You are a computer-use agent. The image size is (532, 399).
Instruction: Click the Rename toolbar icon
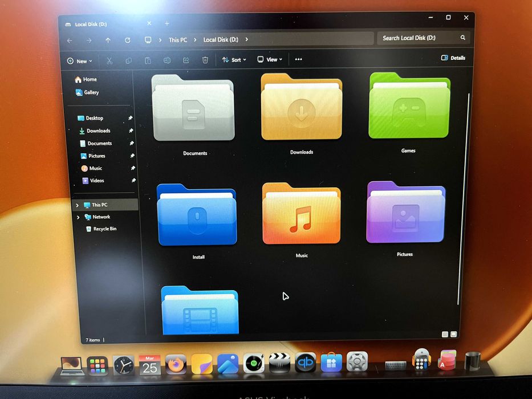167,60
